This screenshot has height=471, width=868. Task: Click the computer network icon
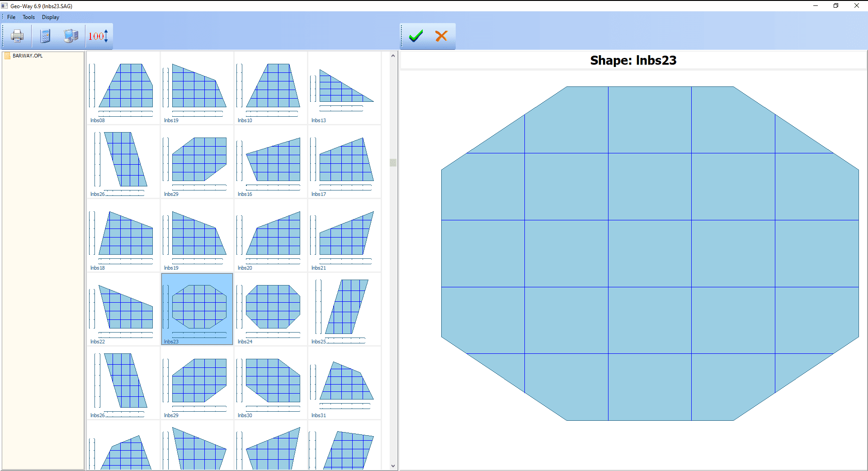coord(71,36)
